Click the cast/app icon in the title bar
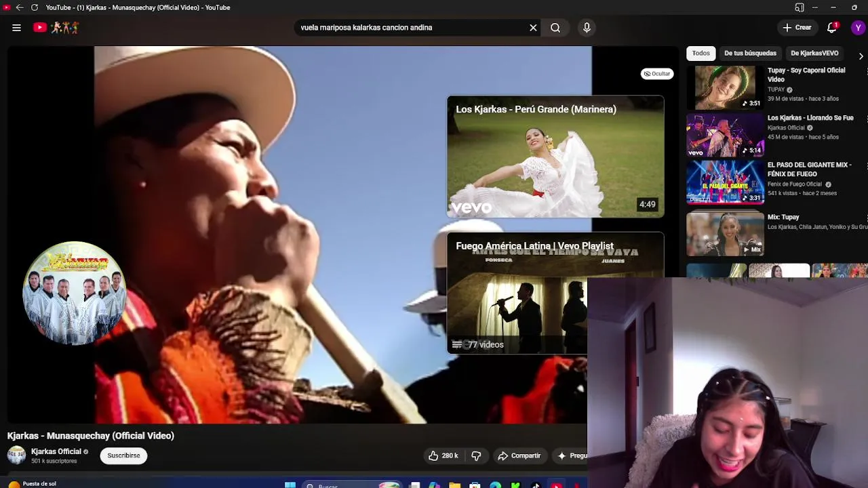Viewport: 868px width, 488px height. [x=800, y=7]
